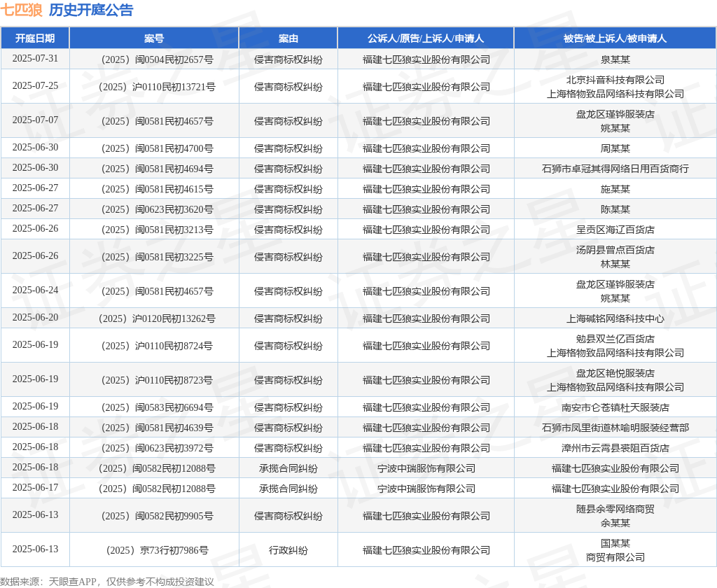Click the date 2025-07-31
This screenshot has width=717, height=588.
pos(35,59)
